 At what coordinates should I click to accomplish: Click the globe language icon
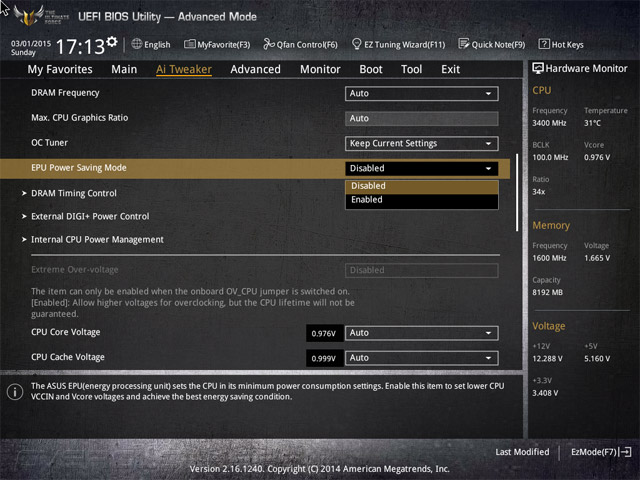[137, 44]
